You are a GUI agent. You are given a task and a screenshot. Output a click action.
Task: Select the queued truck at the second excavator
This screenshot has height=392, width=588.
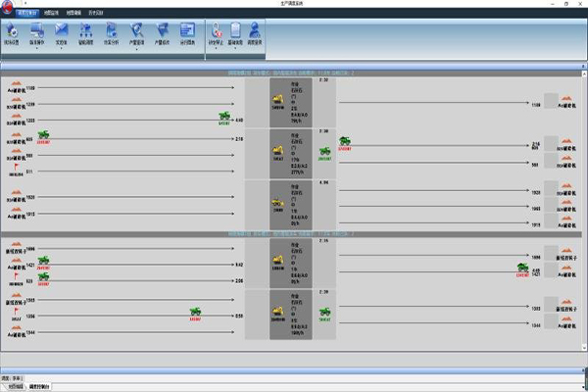(x=324, y=151)
